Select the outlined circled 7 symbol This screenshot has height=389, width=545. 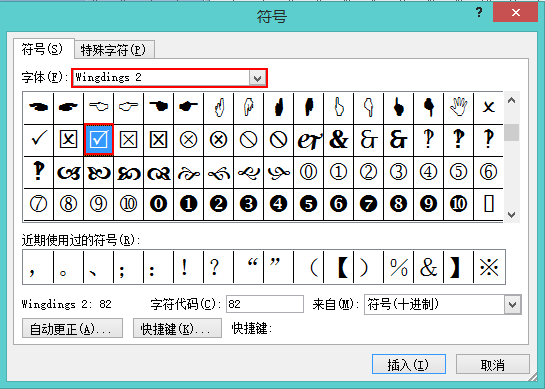point(39,204)
